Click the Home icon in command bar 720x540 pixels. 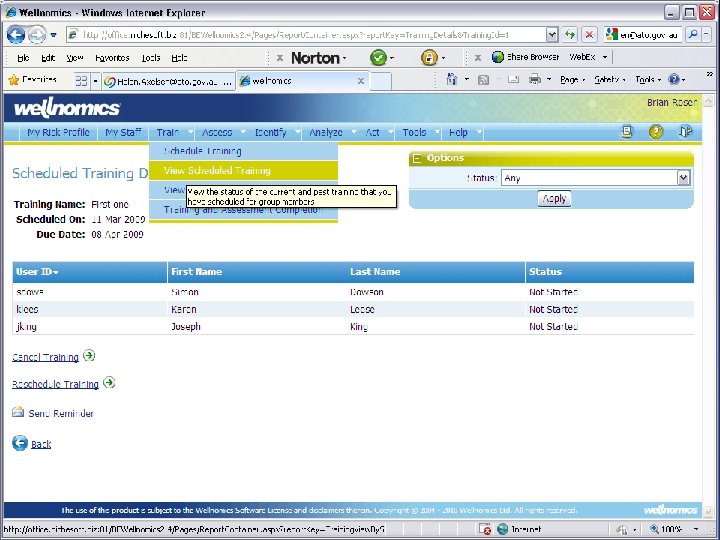[452, 80]
